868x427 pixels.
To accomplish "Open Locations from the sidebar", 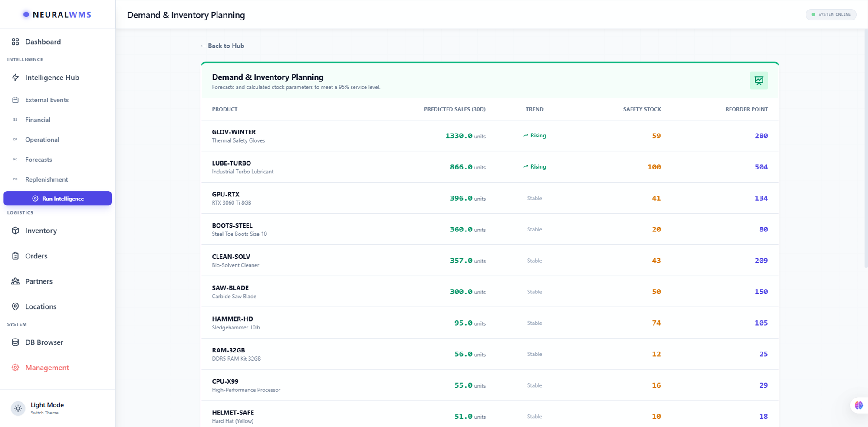I will 40,306.
